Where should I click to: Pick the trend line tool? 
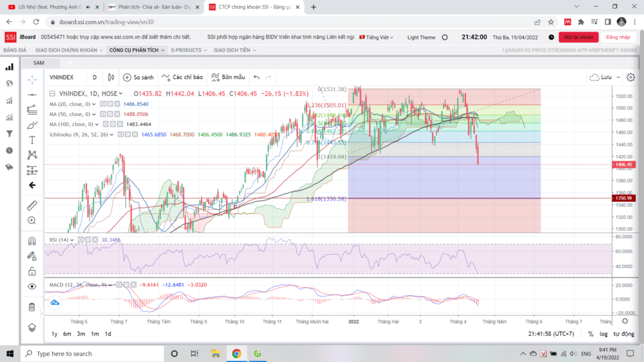32,109
